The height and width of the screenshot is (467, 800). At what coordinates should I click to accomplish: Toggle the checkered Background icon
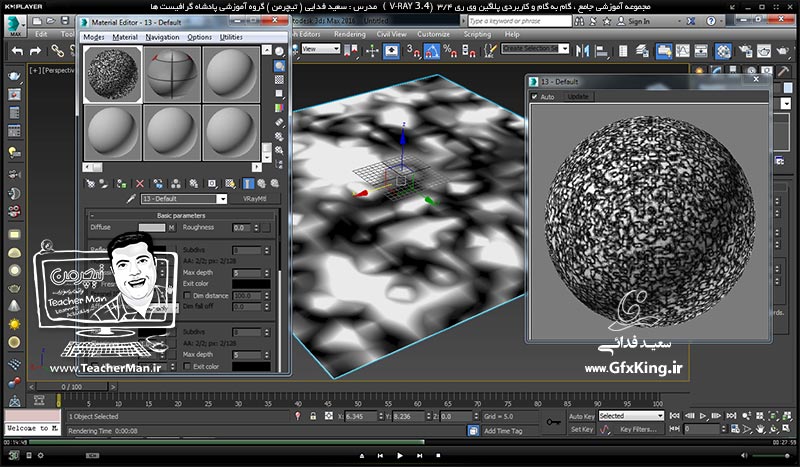279,80
